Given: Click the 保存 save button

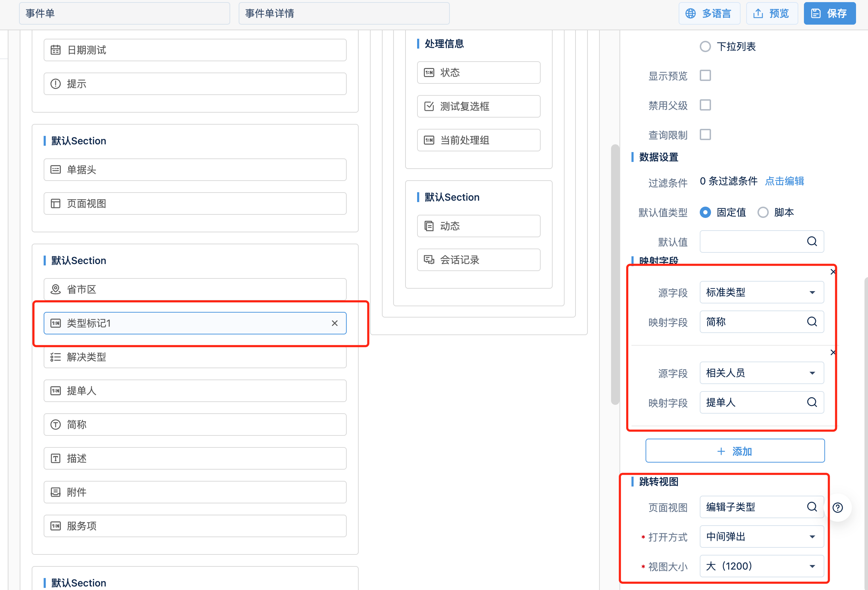Looking at the screenshot, I should [829, 13].
